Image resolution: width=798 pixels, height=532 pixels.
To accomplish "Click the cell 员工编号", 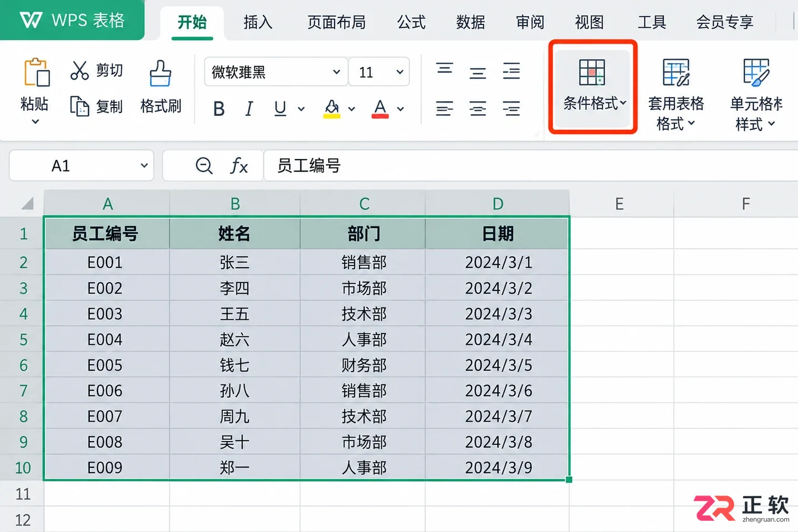I will 106,233.
